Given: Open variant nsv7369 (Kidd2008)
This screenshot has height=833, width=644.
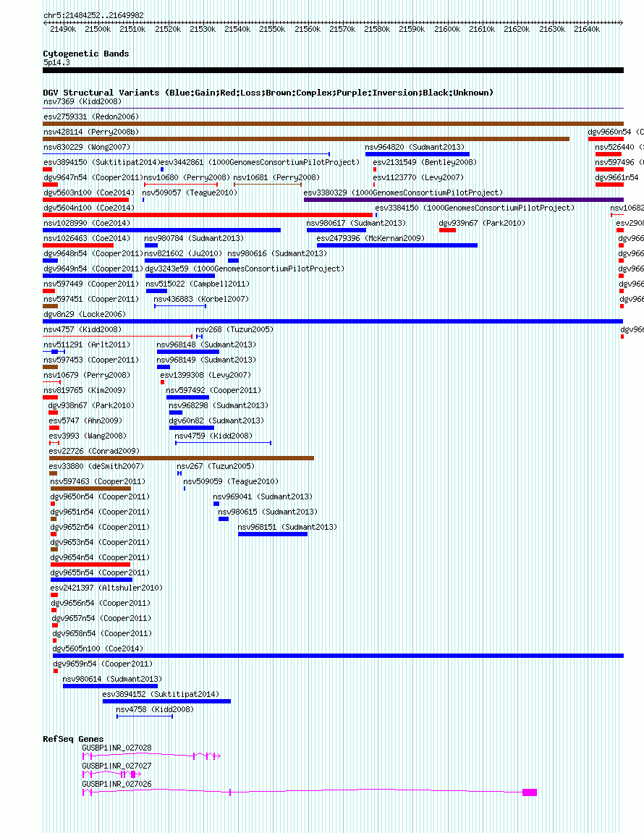Looking at the screenshot, I should [82, 101].
